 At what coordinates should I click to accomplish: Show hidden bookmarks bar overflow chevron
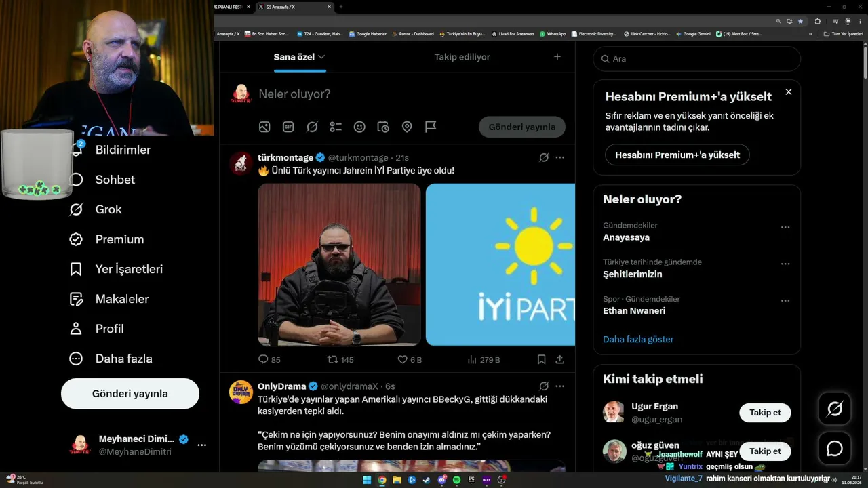click(810, 34)
